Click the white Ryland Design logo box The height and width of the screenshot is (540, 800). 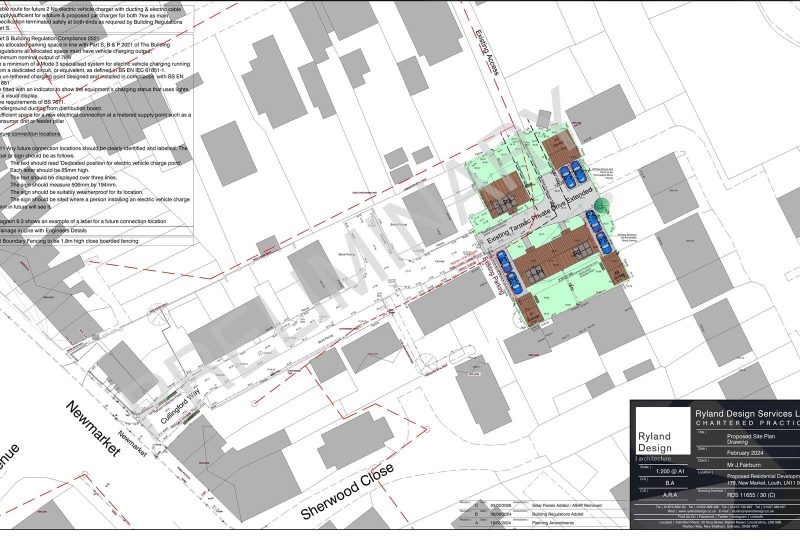[662, 430]
